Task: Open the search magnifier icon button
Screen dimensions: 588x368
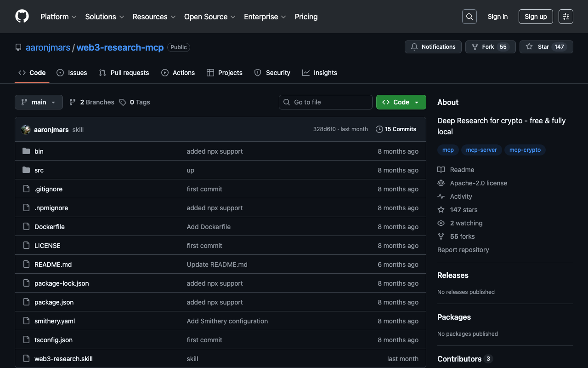Action: click(x=469, y=17)
